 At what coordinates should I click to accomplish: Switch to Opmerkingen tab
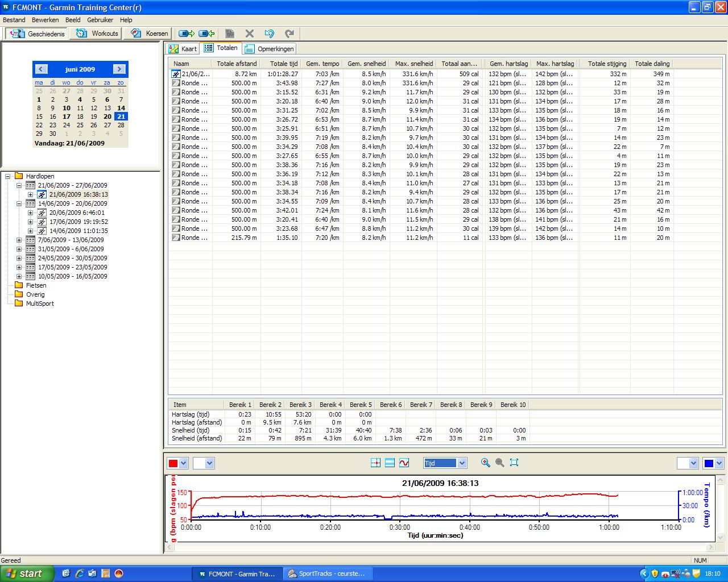(x=270, y=49)
